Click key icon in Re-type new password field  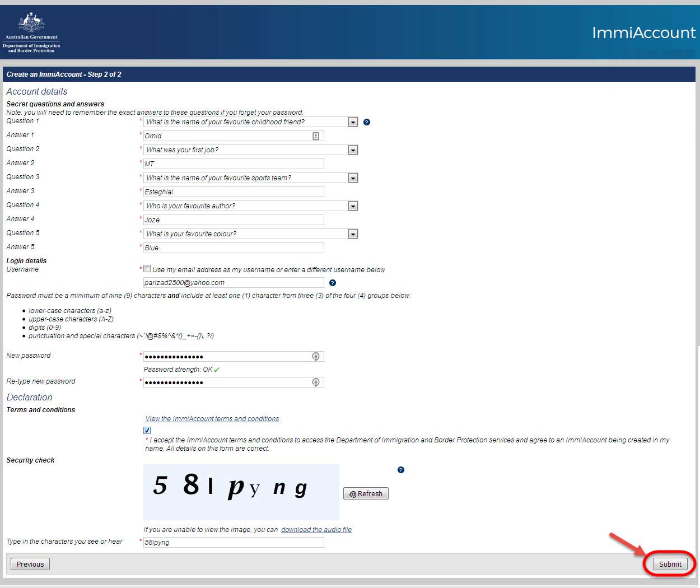point(316,382)
